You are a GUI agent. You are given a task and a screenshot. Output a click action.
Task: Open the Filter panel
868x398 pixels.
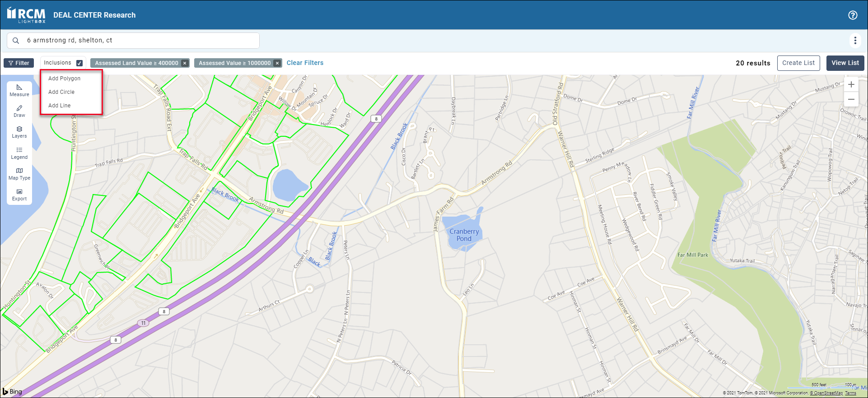[19, 63]
